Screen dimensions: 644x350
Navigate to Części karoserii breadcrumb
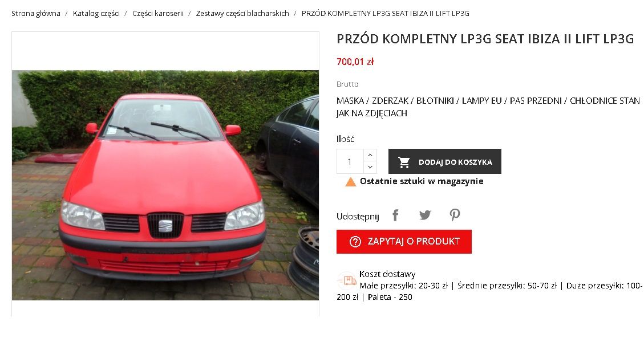[x=157, y=14]
